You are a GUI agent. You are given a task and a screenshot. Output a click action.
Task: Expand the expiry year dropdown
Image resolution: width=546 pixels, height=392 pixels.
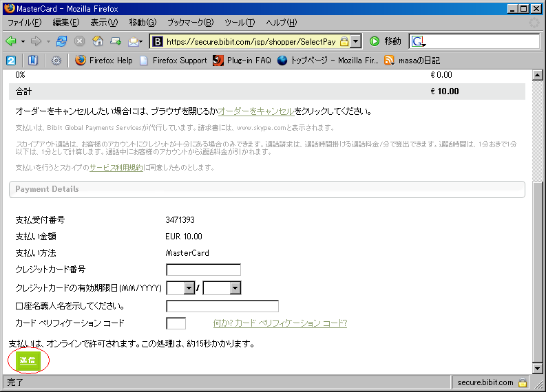click(235, 288)
